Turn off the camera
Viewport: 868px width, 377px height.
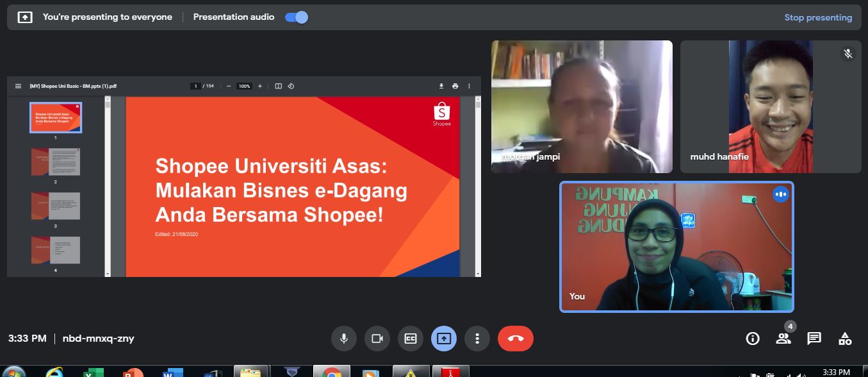[x=377, y=339]
